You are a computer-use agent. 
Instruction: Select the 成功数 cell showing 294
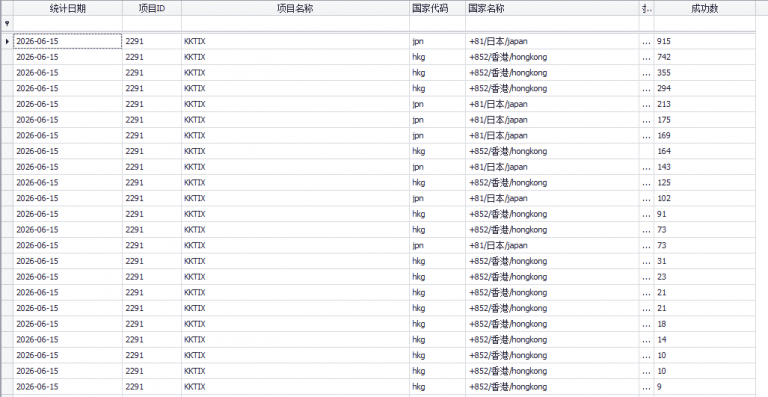coord(704,89)
